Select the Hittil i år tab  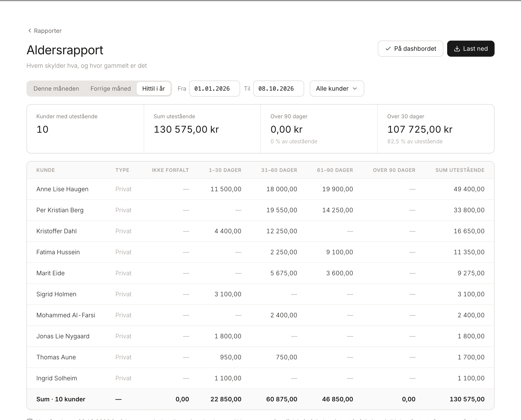(154, 89)
